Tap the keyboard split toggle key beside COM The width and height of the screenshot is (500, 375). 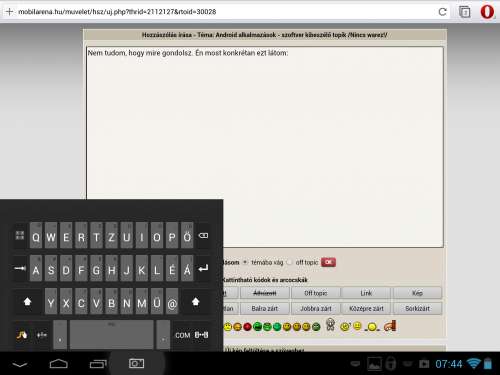pyautogui.click(x=201, y=335)
